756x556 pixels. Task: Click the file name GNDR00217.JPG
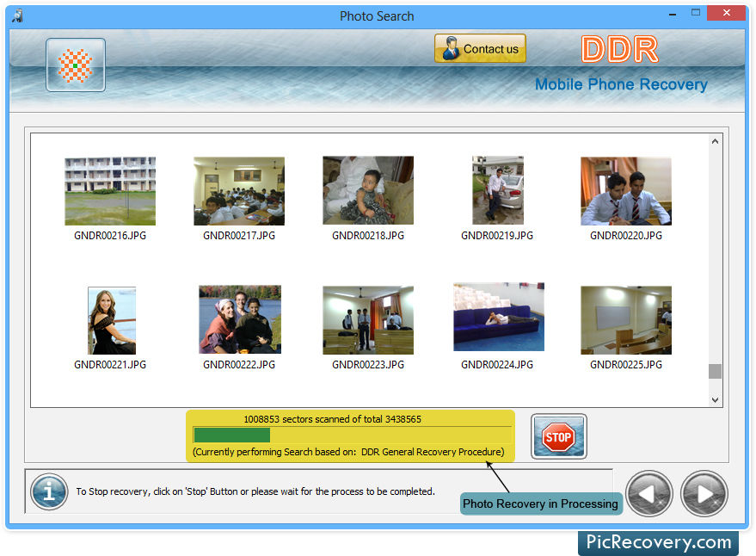[x=239, y=236]
